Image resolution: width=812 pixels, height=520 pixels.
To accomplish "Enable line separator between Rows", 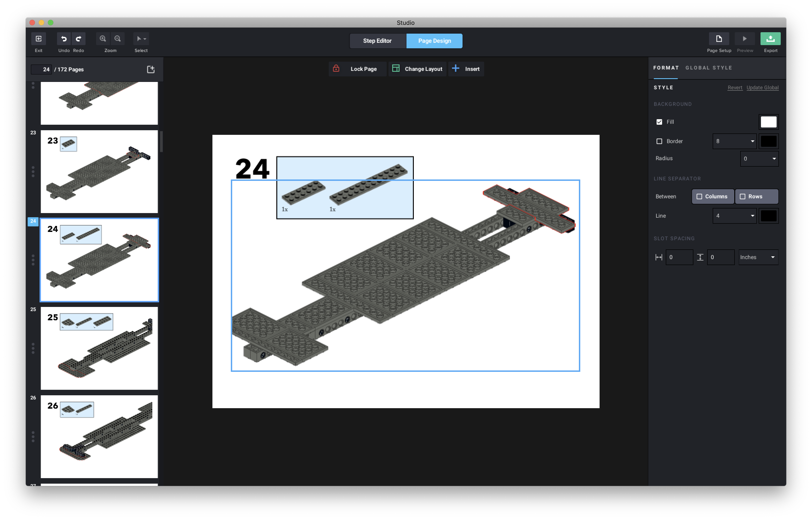I will click(x=756, y=196).
